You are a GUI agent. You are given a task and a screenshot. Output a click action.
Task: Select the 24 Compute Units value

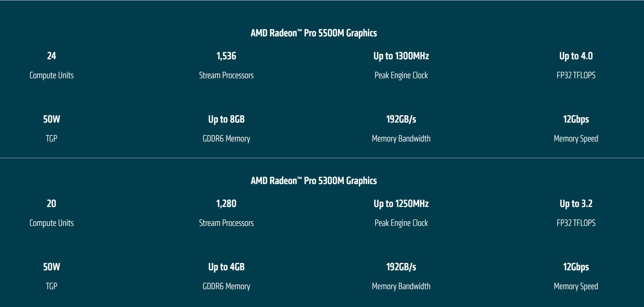pos(51,56)
